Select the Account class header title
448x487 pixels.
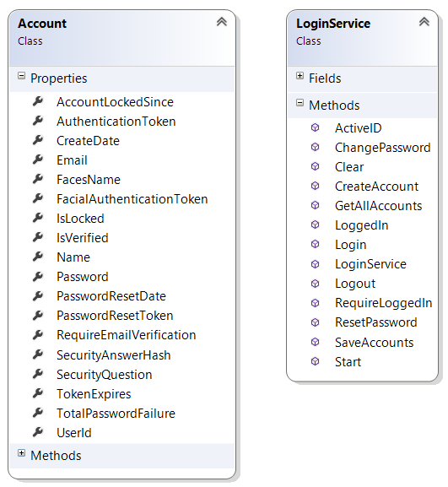coord(42,24)
